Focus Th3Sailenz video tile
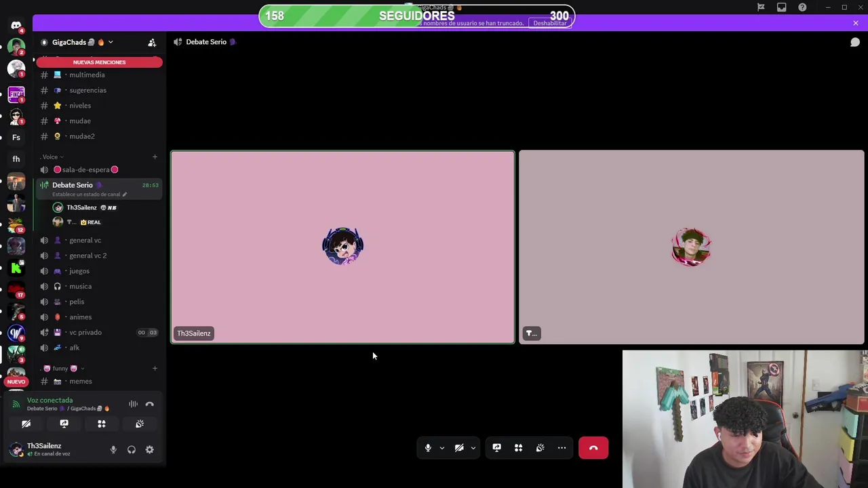This screenshot has height=488, width=868. [342, 247]
